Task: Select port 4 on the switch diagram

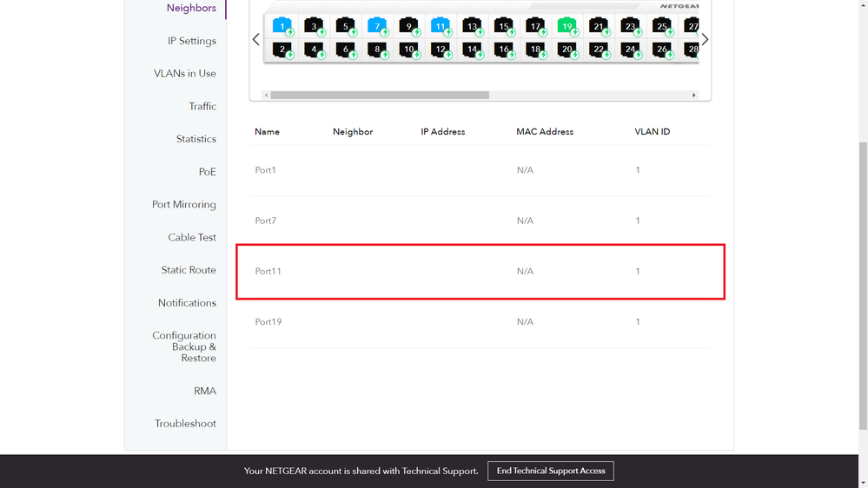Action: (x=314, y=49)
